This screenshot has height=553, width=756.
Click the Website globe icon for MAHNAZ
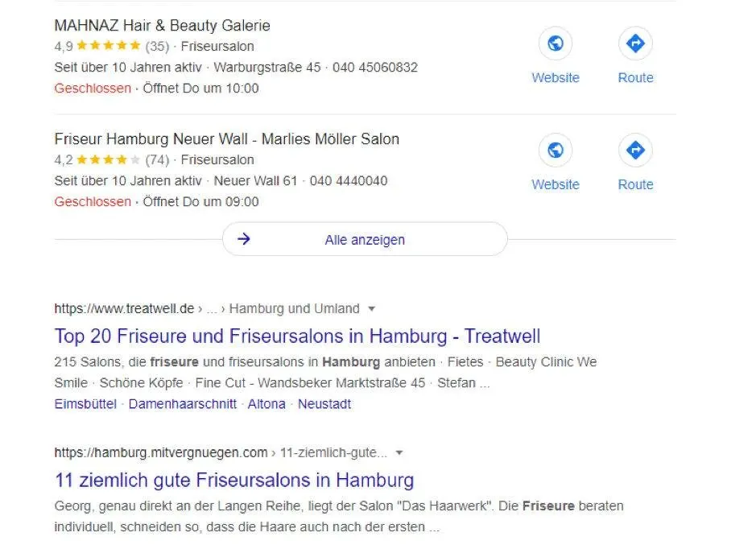(x=556, y=44)
